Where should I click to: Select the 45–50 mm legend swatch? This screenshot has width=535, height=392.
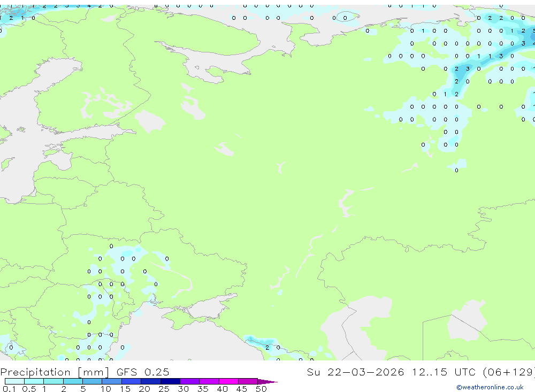[x=248, y=381]
